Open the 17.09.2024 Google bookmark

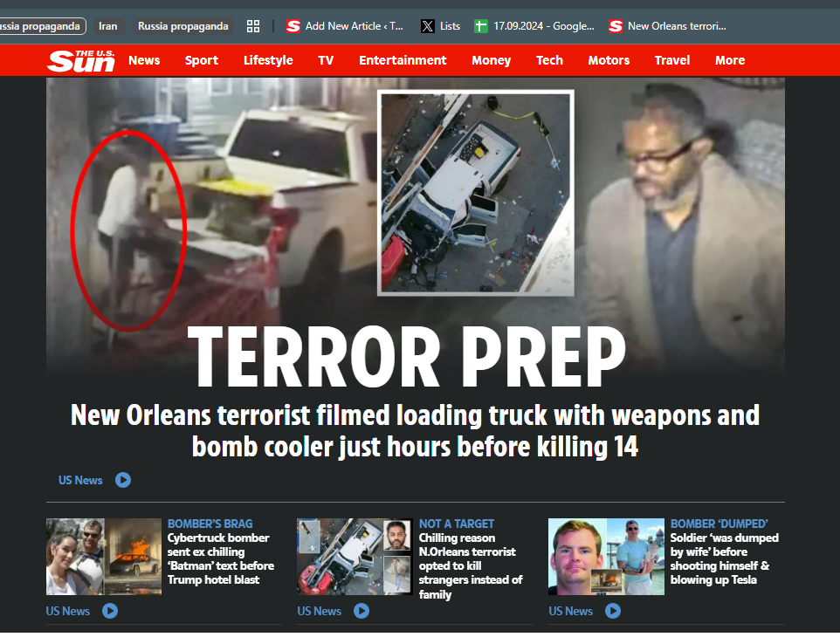pyautogui.click(x=534, y=26)
